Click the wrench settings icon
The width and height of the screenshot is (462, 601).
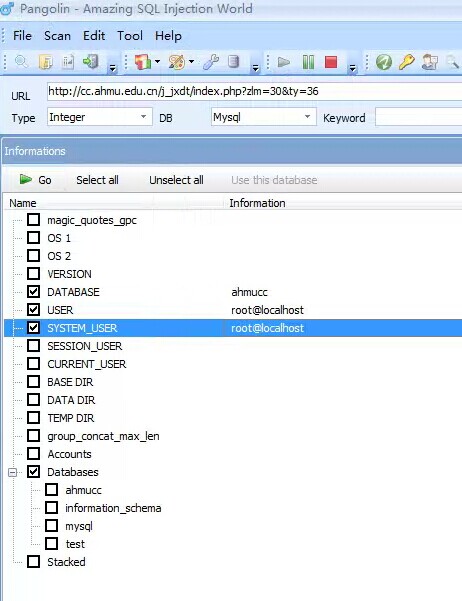pyautogui.click(x=211, y=62)
